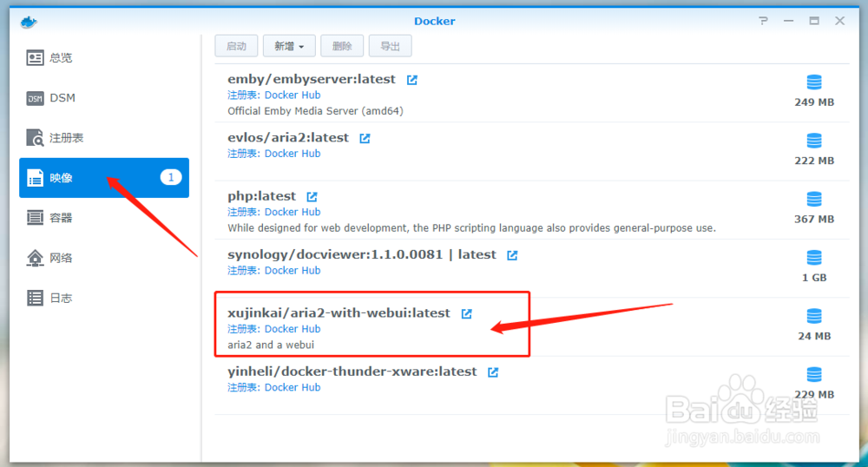868x467 pixels.
Task: Open the DSM section in sidebar
Action: coord(104,98)
